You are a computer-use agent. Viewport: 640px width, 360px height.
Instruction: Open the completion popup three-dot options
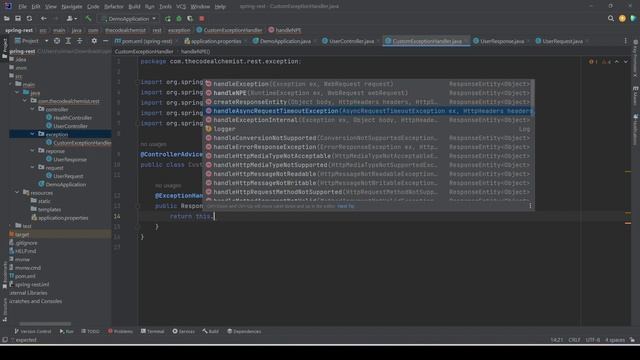coord(530,206)
